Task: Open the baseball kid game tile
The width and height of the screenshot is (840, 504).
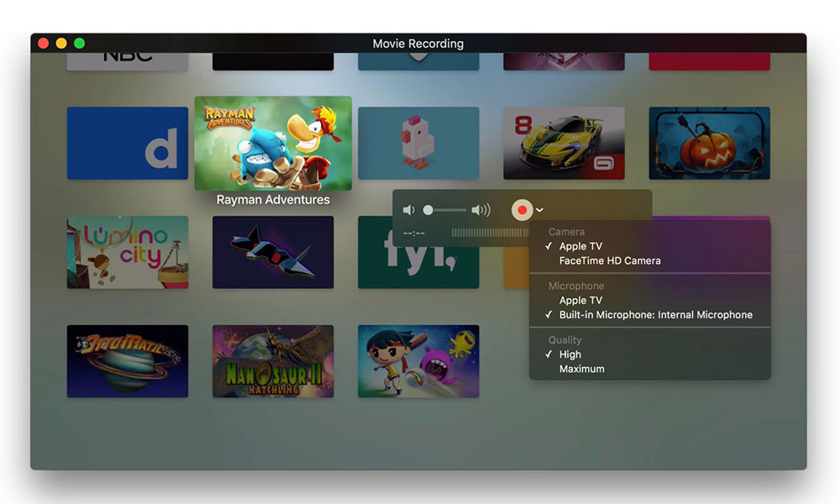Action: 418,361
